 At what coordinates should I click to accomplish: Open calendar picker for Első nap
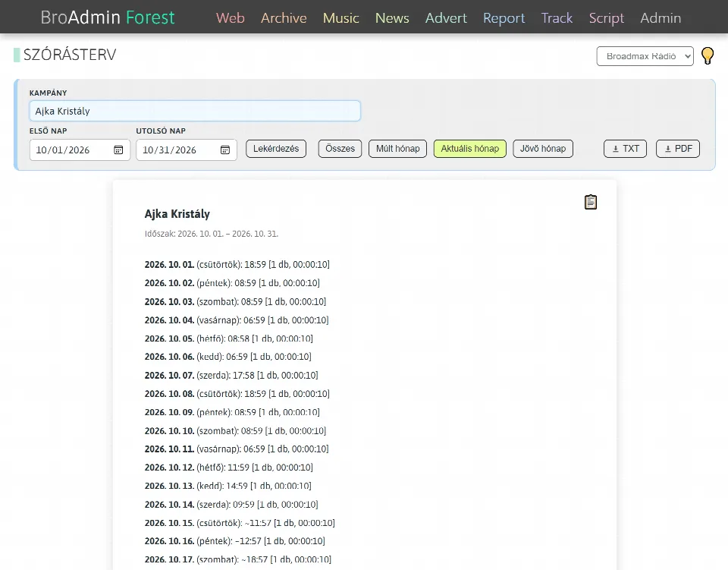point(118,150)
